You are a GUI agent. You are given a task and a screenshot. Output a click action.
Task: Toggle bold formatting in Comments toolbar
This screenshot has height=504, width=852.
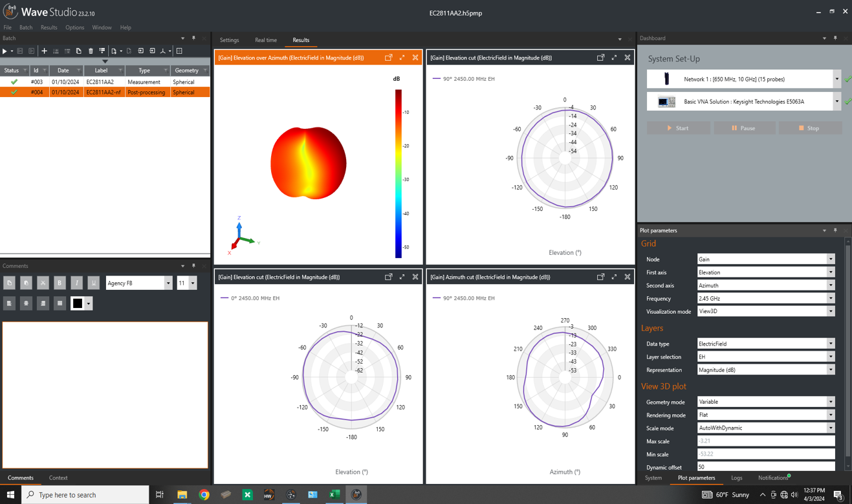tap(60, 283)
